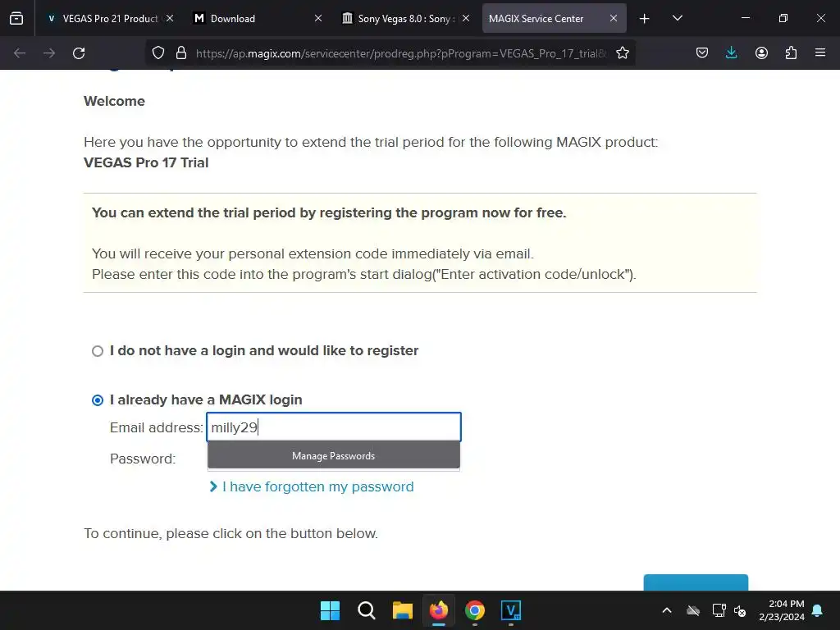
Task: Open tracking protection shield info
Action: click(x=158, y=53)
